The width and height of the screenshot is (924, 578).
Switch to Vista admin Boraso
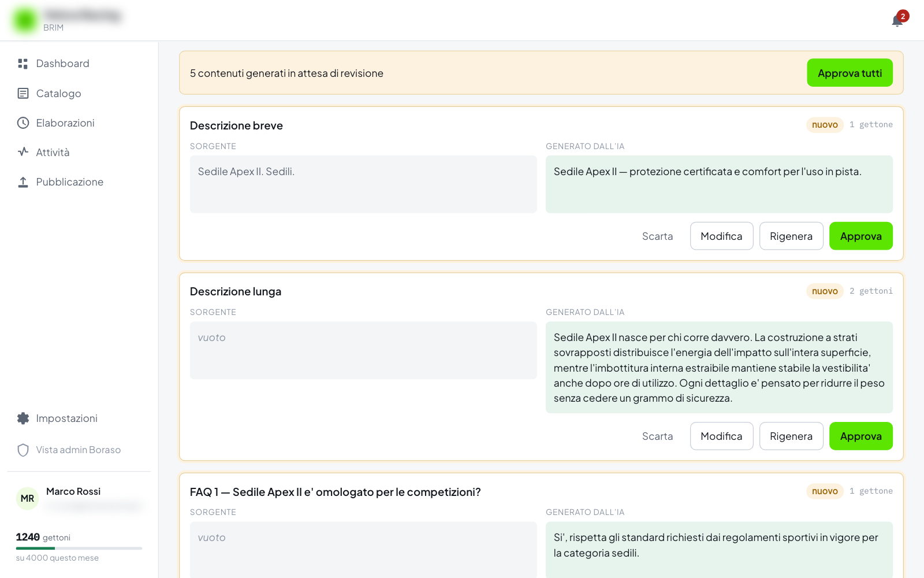click(x=79, y=450)
